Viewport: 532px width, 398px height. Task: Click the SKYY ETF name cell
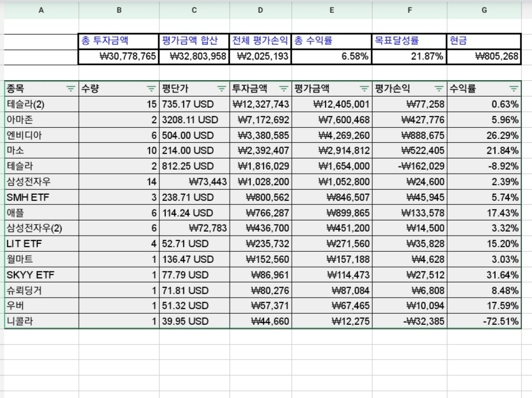[x=42, y=275]
